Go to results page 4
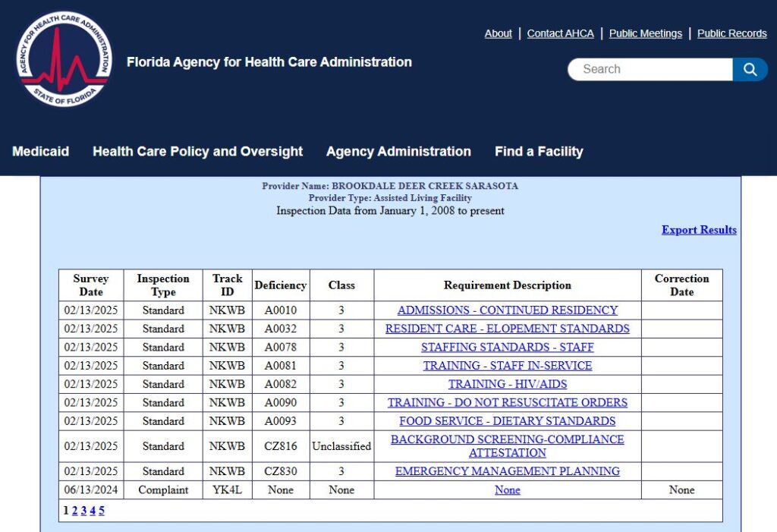The image size is (777, 532). pos(93,511)
